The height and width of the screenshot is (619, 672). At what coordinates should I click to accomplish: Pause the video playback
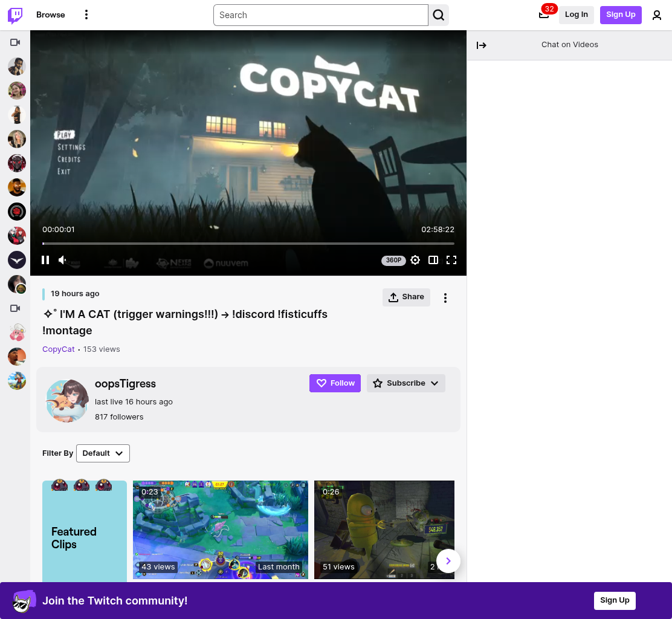tap(45, 260)
